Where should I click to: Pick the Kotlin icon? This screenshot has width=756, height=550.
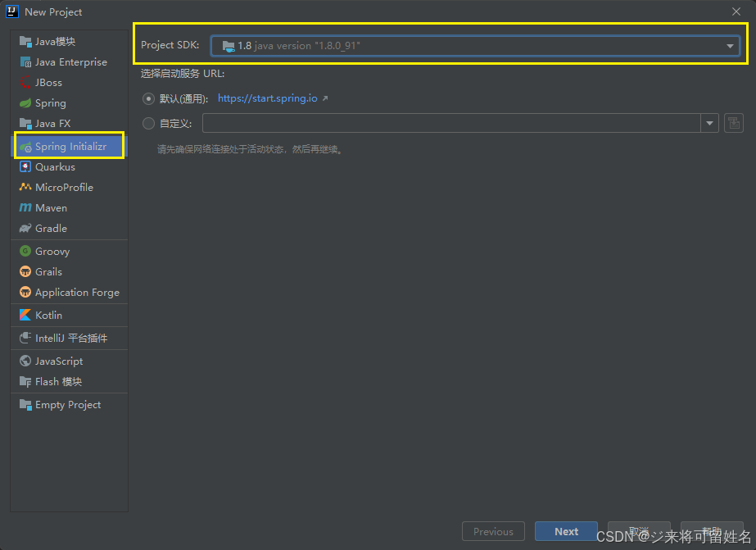(x=25, y=315)
